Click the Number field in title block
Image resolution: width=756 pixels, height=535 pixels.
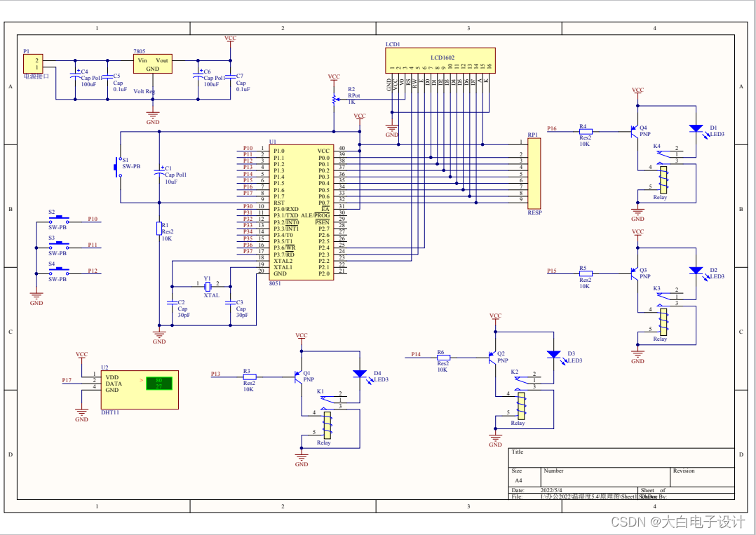[x=606, y=478]
